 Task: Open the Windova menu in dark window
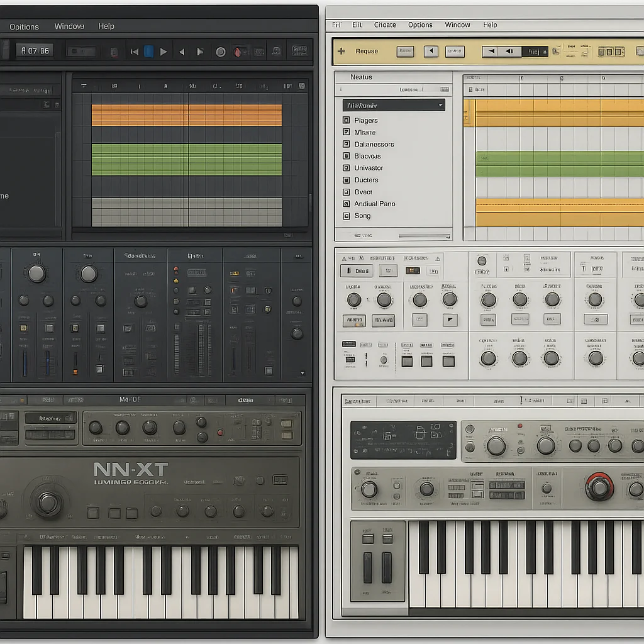click(69, 26)
